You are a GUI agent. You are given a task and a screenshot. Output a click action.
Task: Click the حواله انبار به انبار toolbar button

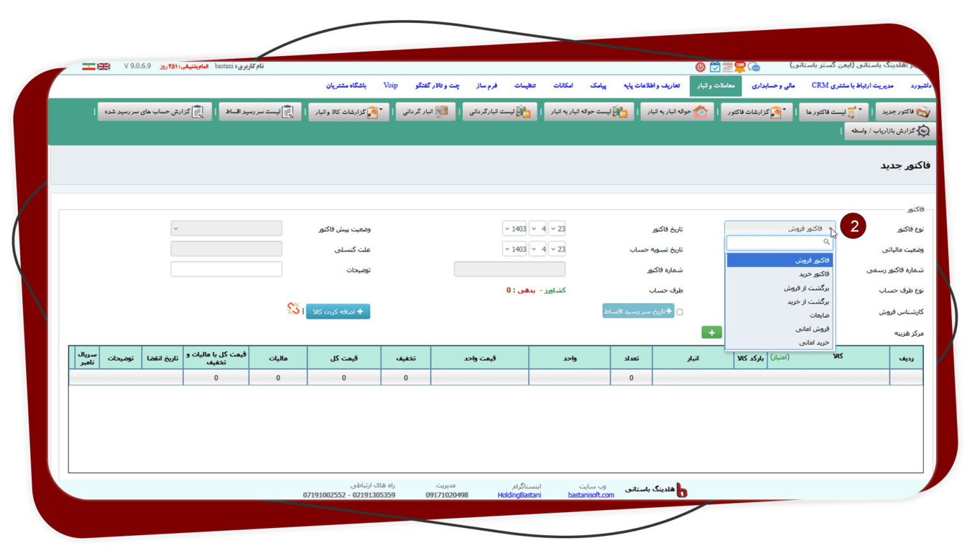[677, 112]
